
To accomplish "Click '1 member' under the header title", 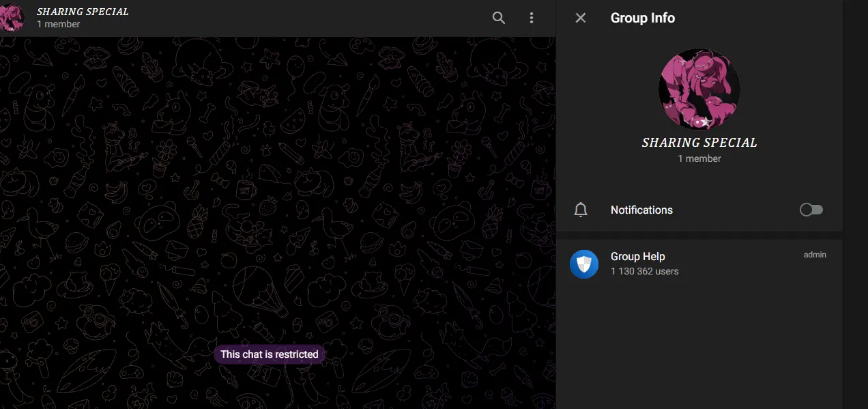I will [x=59, y=24].
